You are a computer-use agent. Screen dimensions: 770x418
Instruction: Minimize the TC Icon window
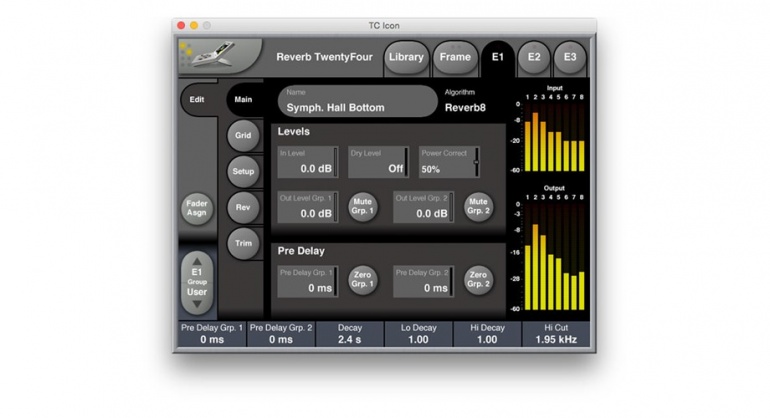pos(194,25)
